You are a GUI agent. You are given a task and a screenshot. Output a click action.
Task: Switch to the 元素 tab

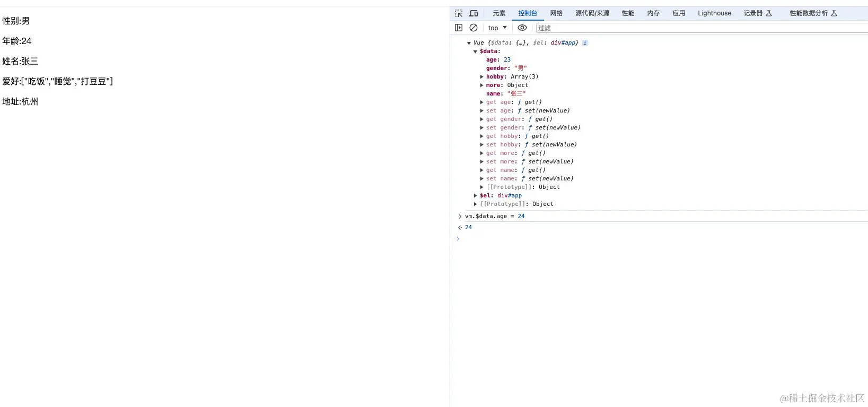click(x=499, y=13)
